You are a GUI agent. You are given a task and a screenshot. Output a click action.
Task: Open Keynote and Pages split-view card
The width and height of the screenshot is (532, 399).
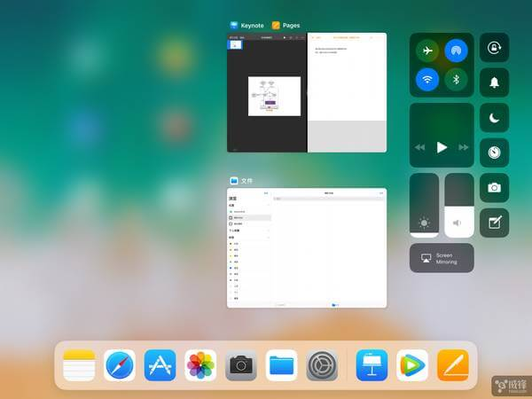coord(307,92)
